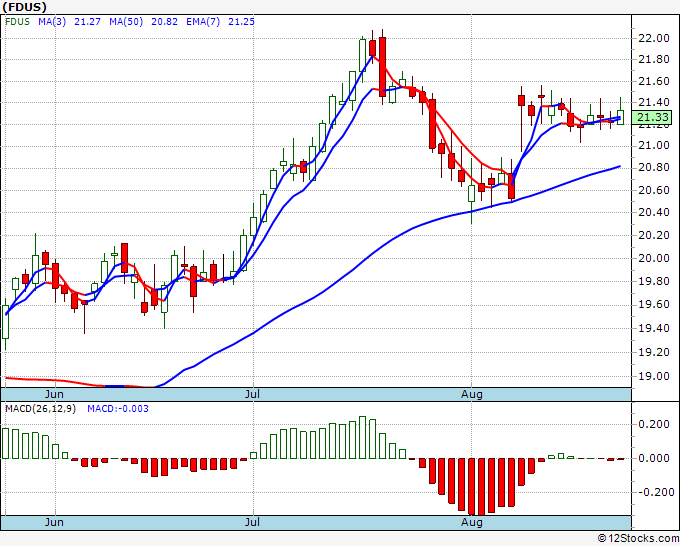
Task: Click the first green candlestick at chart start
Action: point(5,322)
